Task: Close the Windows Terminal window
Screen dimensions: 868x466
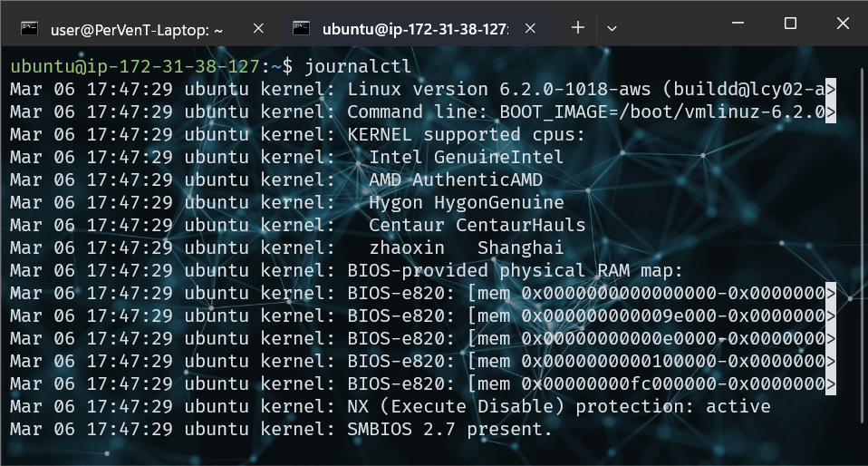Action: [841, 23]
